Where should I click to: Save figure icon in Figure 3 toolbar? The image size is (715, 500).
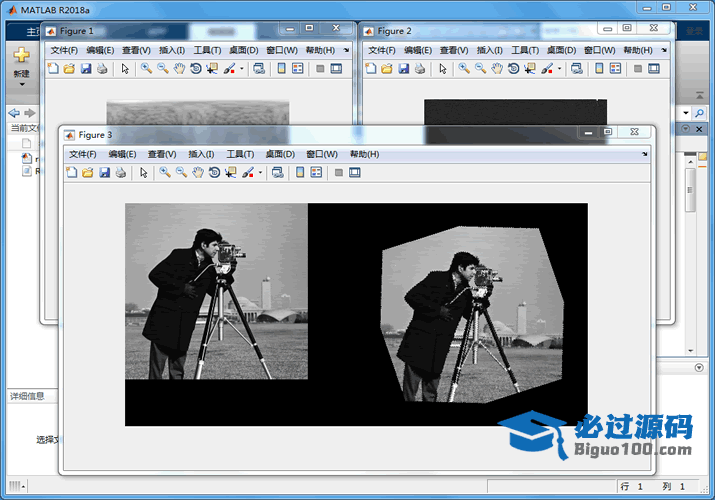[x=104, y=172]
